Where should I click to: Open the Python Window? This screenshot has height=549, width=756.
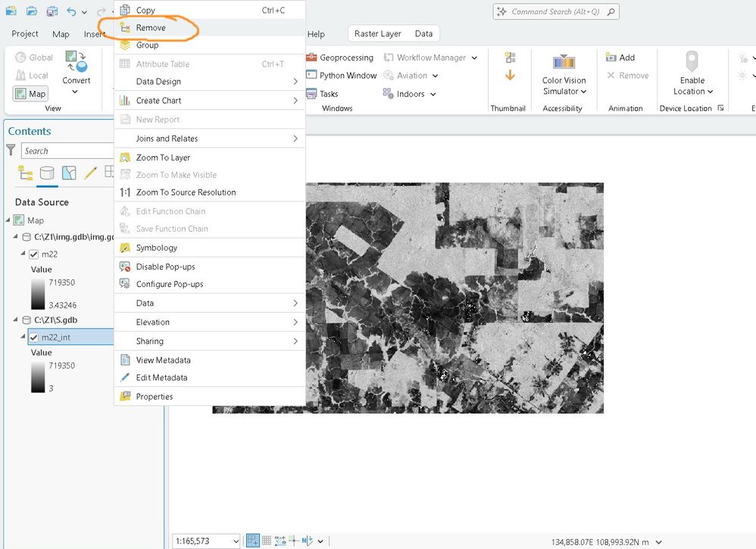click(342, 75)
